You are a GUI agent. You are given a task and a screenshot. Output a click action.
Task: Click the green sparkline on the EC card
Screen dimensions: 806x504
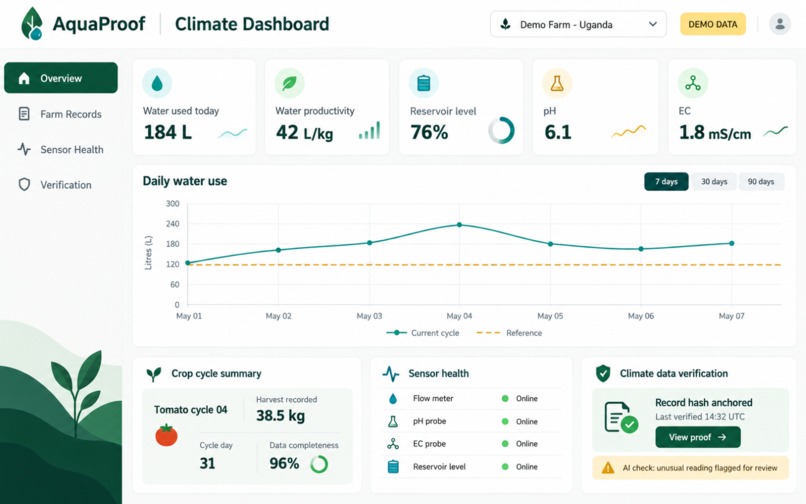pos(775,132)
